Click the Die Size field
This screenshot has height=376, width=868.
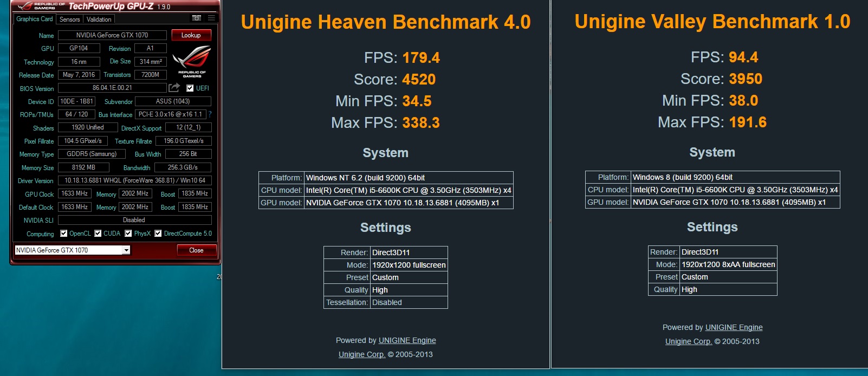(x=151, y=62)
